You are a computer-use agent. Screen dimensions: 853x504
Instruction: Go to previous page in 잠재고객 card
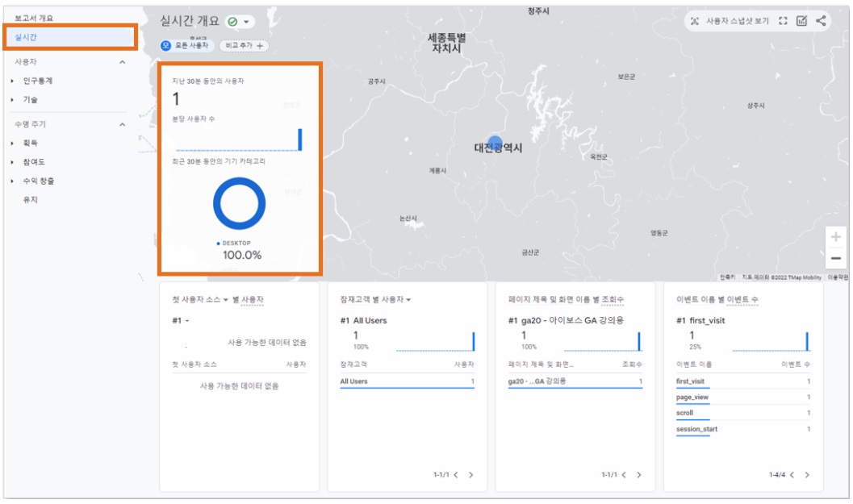[456, 475]
